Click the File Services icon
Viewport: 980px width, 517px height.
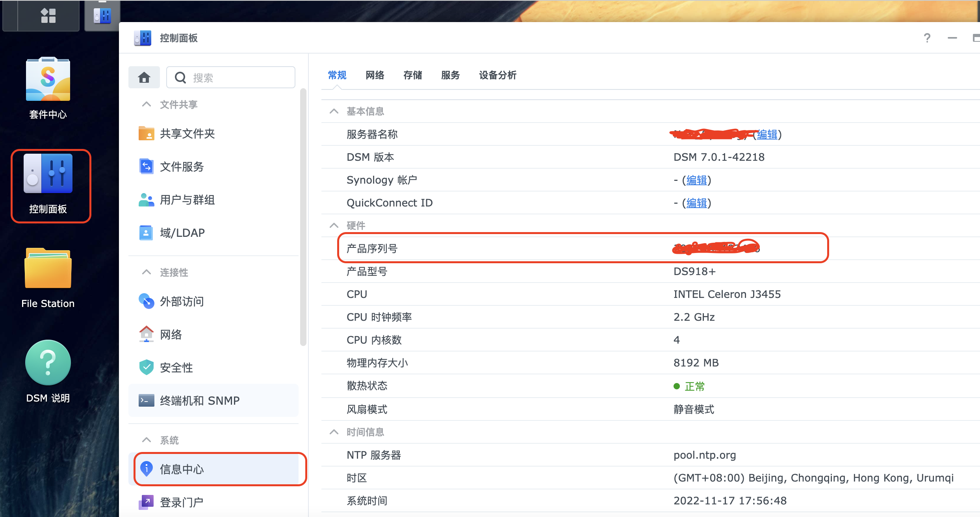tap(146, 166)
